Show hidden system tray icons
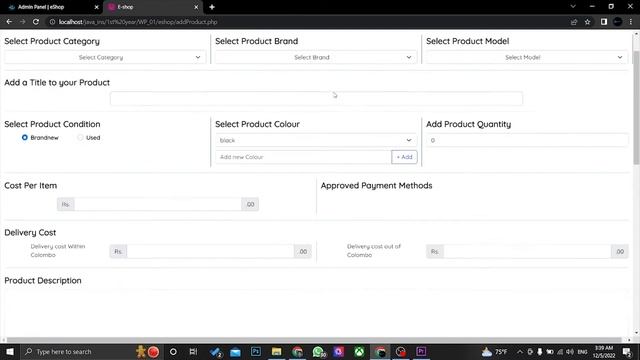This screenshot has height=360, width=640. click(x=520, y=352)
